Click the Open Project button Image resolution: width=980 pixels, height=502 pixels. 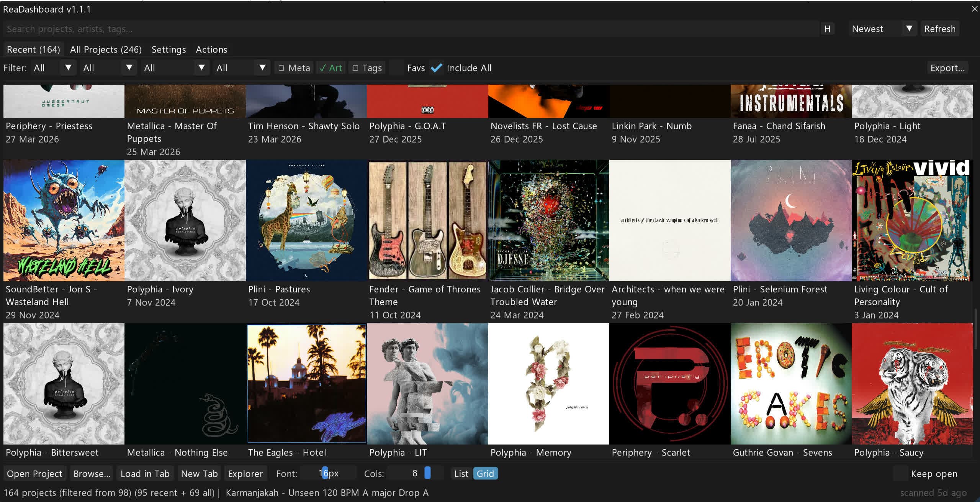point(35,474)
